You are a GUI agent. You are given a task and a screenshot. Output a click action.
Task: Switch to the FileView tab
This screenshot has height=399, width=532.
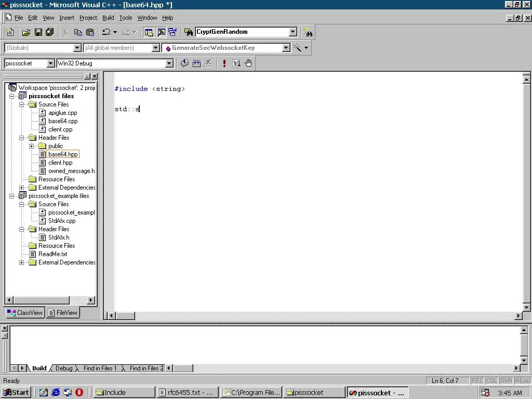(63, 312)
